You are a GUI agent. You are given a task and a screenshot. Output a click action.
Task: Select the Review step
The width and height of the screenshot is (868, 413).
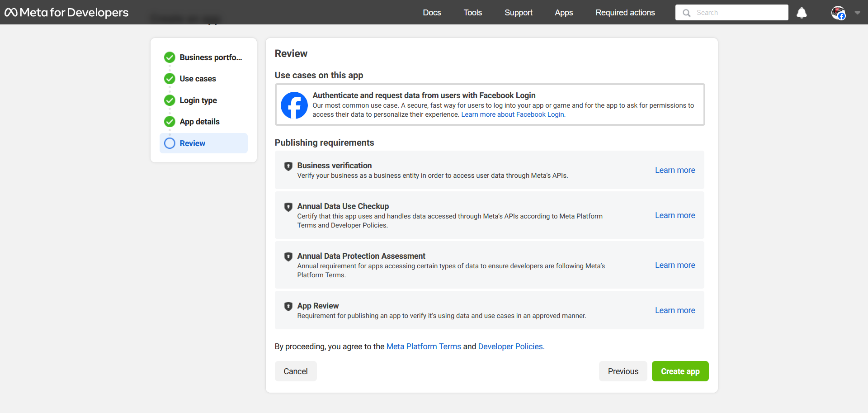coord(203,143)
